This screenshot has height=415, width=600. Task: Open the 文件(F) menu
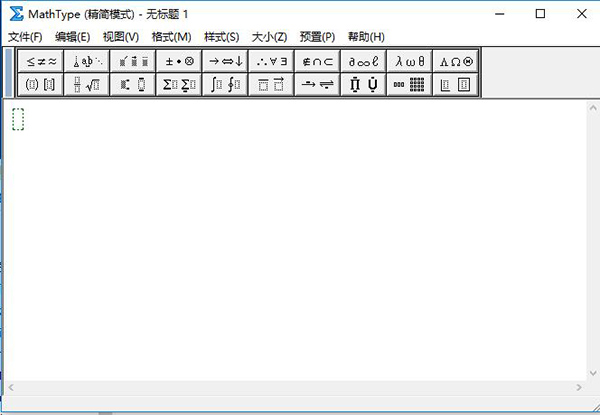pos(25,37)
